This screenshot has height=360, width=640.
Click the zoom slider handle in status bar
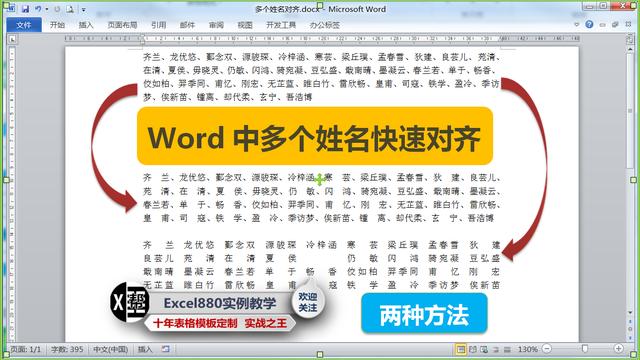click(x=585, y=349)
